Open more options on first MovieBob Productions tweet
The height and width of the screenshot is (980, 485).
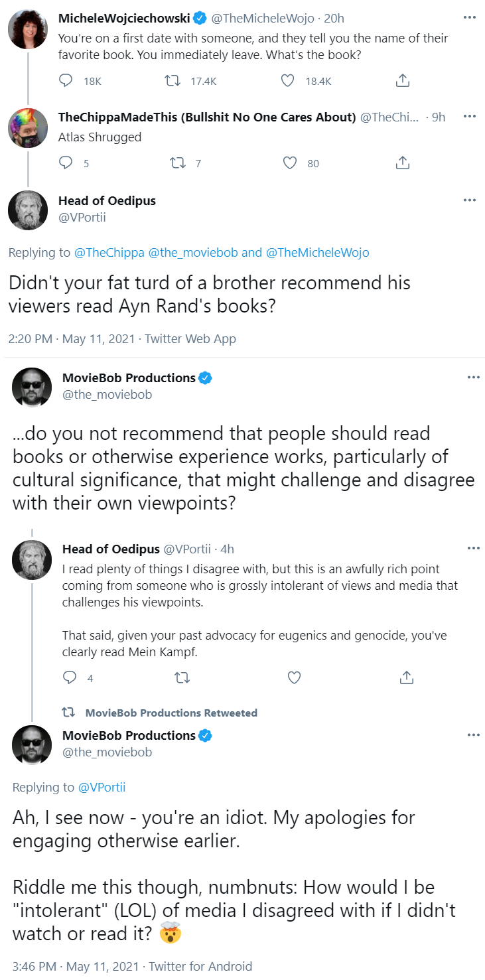coord(473,378)
